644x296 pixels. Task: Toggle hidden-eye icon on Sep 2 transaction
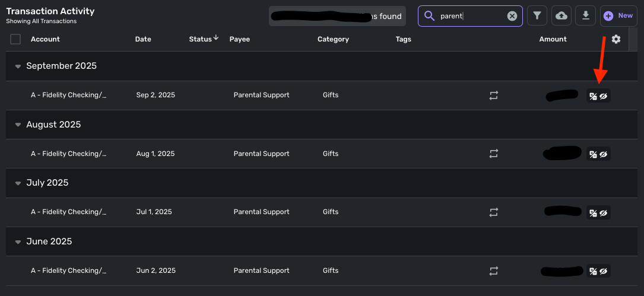pyautogui.click(x=604, y=96)
